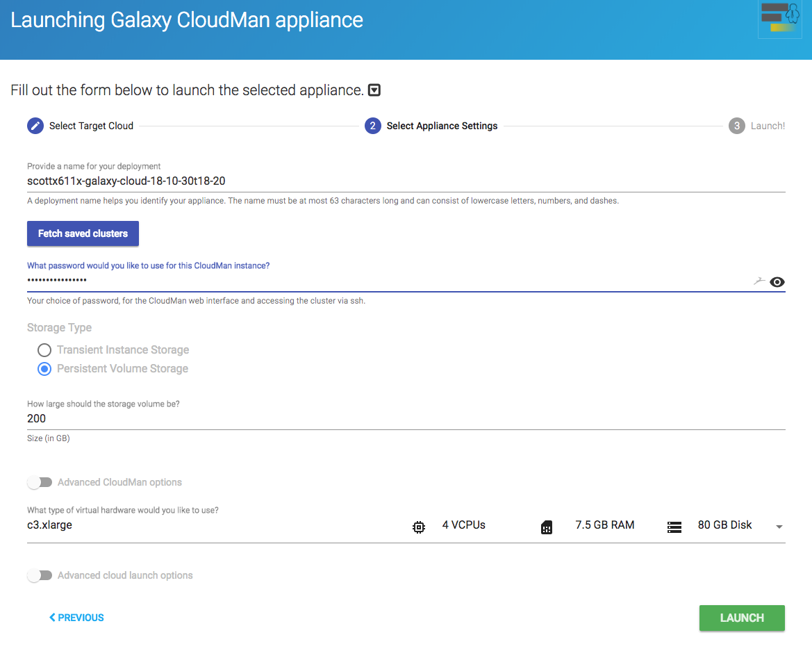The height and width of the screenshot is (651, 812).
Task: Click the disk storage icon by 80 GB Disk
Action: (674, 527)
